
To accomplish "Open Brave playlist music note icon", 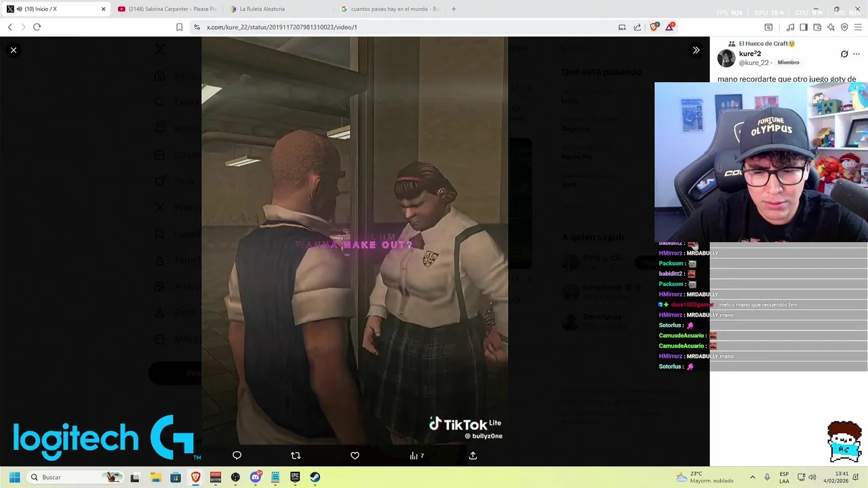I will (790, 27).
